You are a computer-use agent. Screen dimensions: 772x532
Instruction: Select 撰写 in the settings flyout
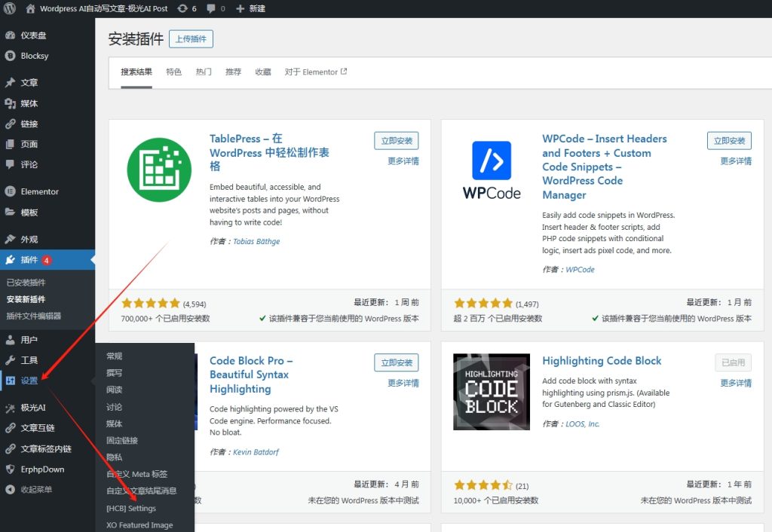[115, 372]
